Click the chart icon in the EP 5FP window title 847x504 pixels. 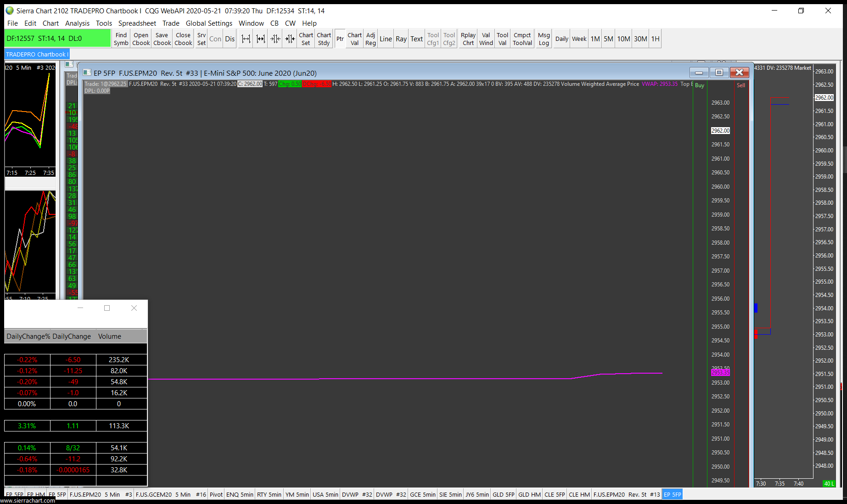[86, 73]
